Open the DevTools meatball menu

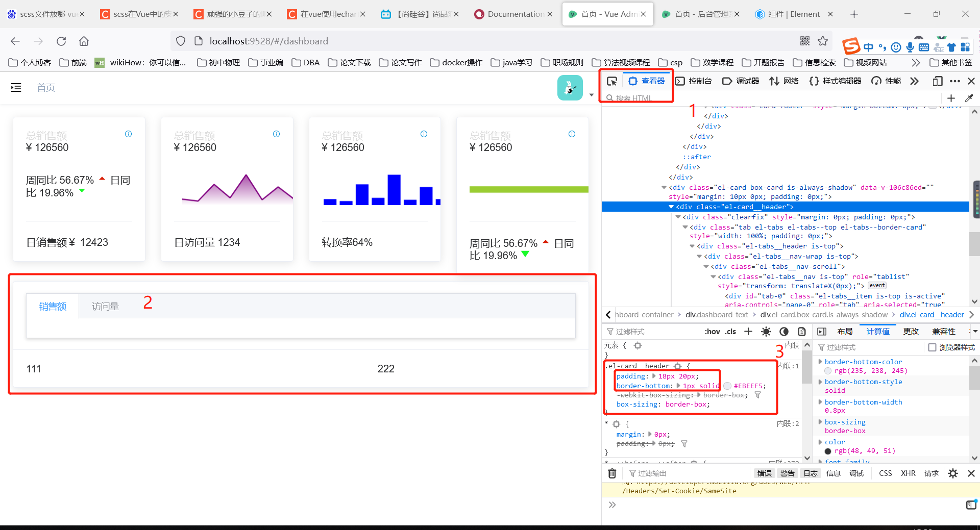(x=955, y=81)
